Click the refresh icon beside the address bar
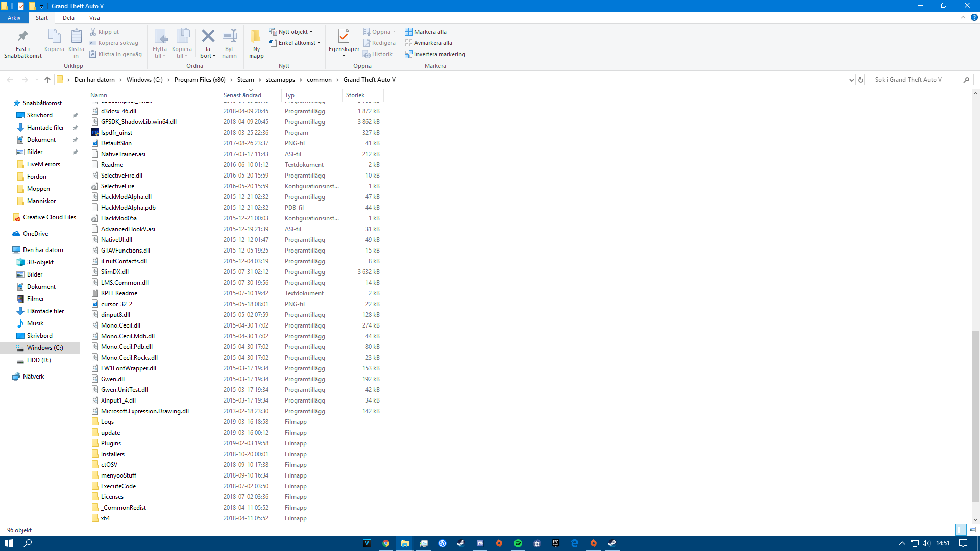The width and height of the screenshot is (980, 551). click(x=861, y=80)
